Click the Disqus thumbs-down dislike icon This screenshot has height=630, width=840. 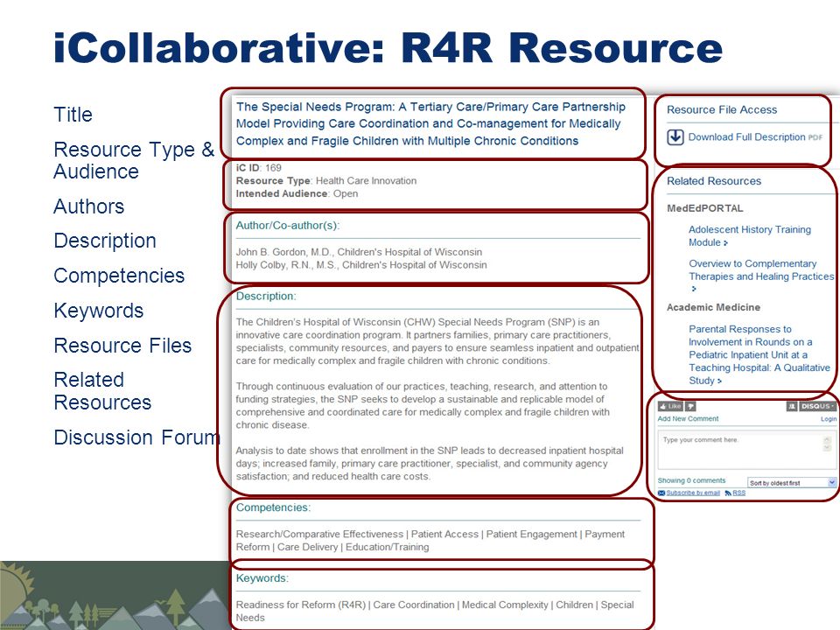[x=690, y=406]
